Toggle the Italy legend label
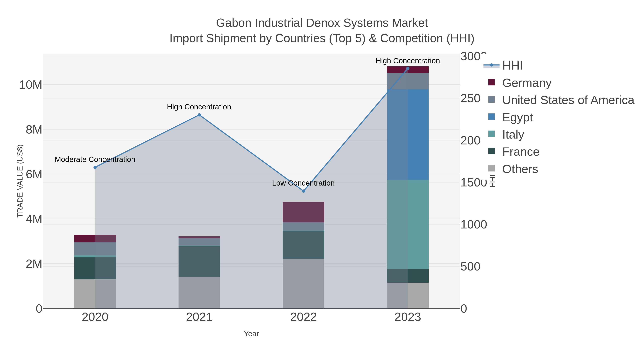 pos(513,135)
